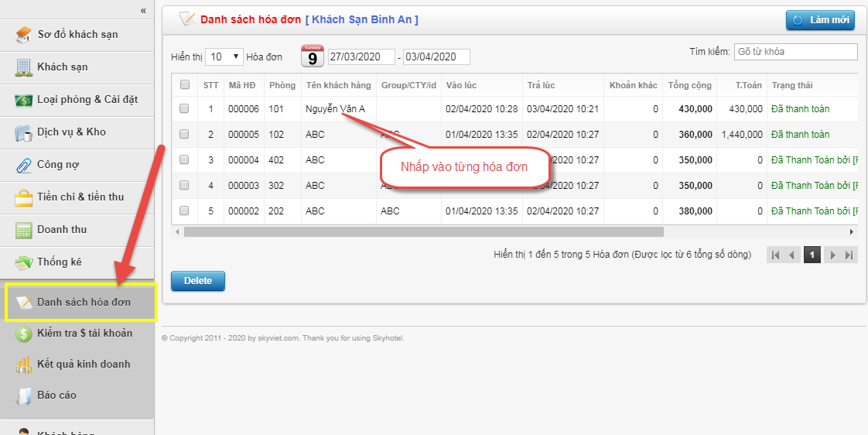
Task: Check the box for invoice 000006
Action: [x=185, y=109]
